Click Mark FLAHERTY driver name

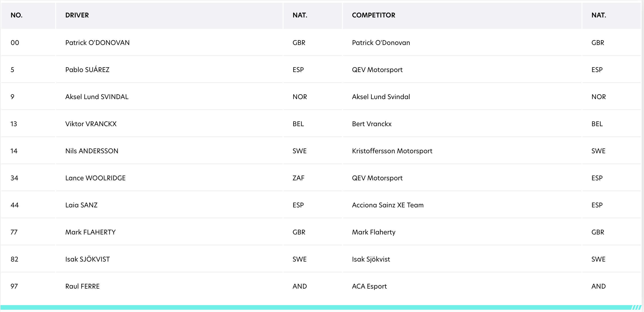(90, 232)
